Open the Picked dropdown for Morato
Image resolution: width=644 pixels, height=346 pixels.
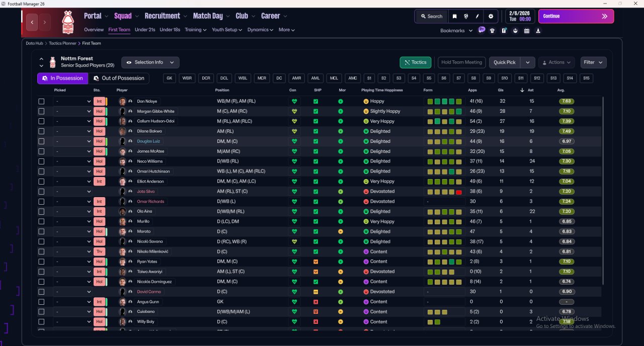point(73,232)
